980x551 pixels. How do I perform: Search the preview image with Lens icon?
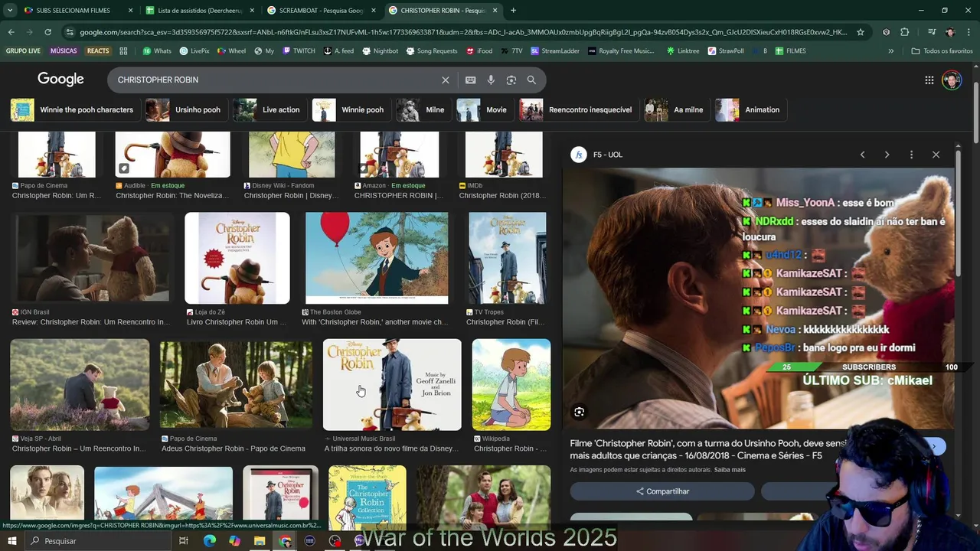coord(580,412)
